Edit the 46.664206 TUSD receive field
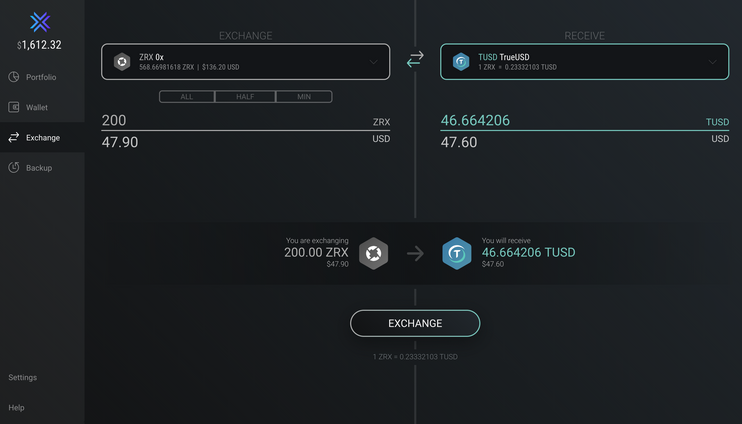The image size is (742, 424). click(584, 121)
